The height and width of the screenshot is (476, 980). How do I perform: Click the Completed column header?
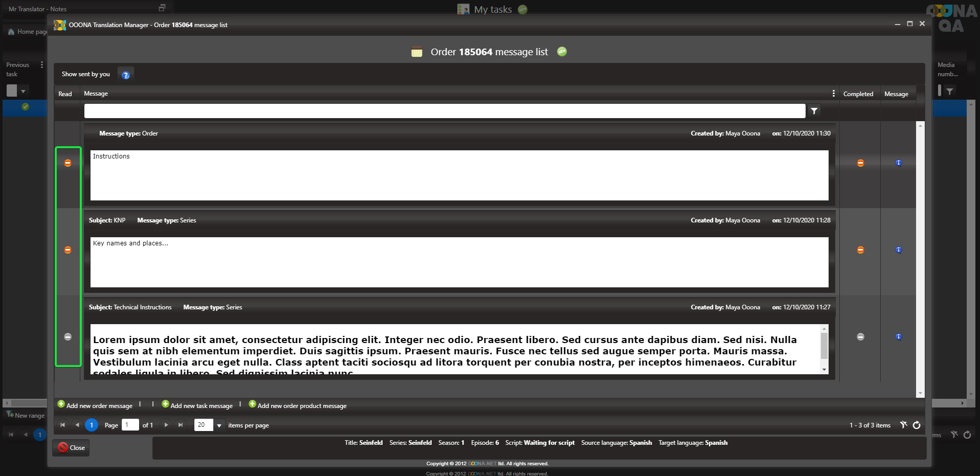[x=858, y=94]
